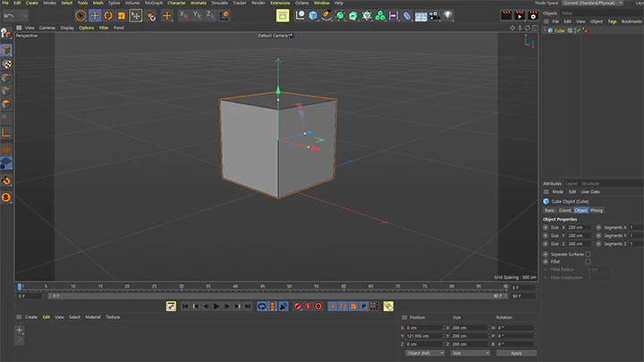Screen dimensions: 644x362
Task: Select the Move tool in toolbar
Action: click(95, 15)
